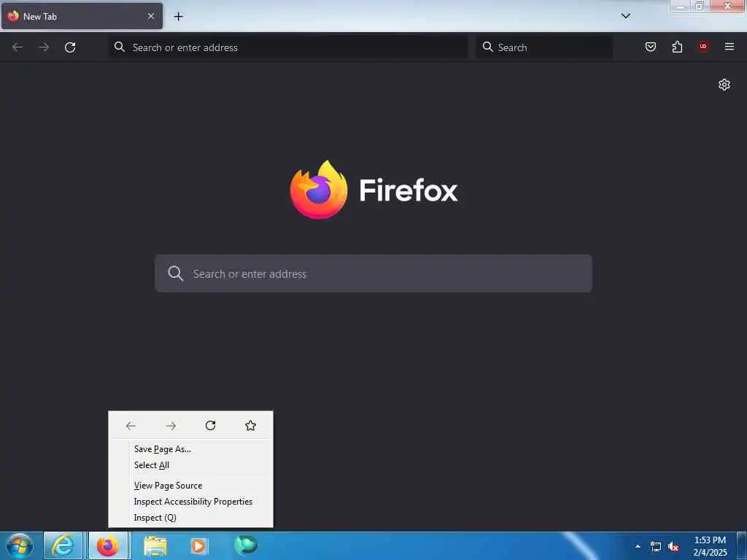Close the New Tab tab
The height and width of the screenshot is (560, 747).
tap(151, 16)
